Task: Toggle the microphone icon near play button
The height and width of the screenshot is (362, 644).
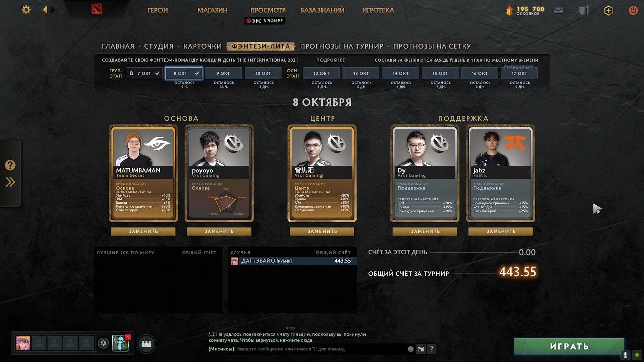Action: click(x=626, y=354)
